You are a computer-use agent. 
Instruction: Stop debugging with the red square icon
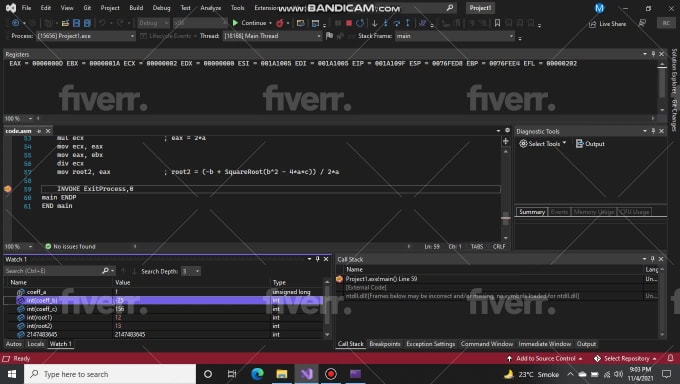click(x=349, y=23)
